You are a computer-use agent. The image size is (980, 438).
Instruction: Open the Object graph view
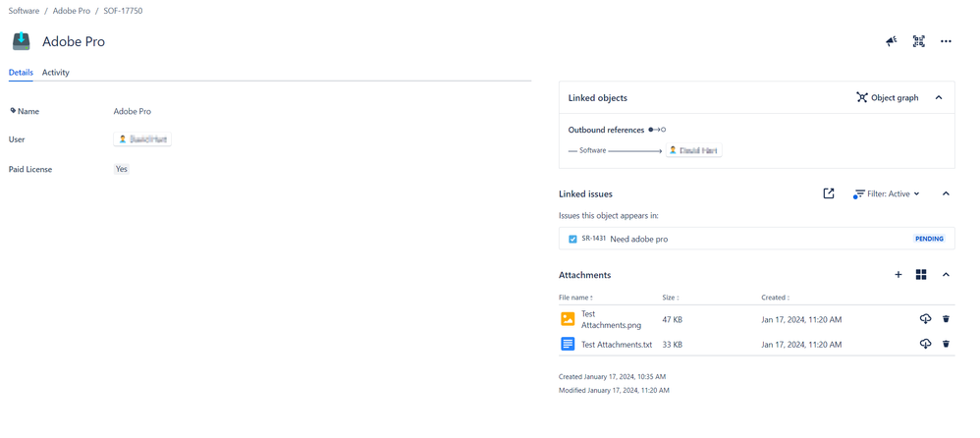coord(888,97)
